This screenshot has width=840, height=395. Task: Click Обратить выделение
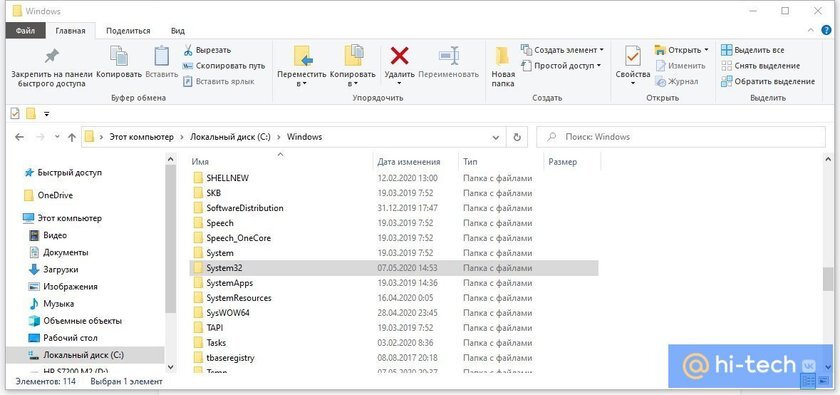767,81
